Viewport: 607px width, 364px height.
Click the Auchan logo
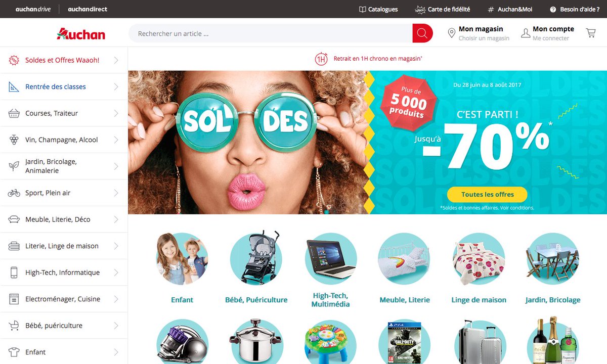(x=81, y=34)
